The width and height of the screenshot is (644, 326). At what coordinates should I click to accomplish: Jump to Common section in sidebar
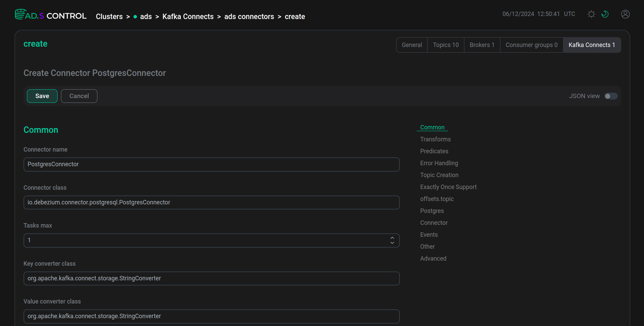[x=432, y=127]
